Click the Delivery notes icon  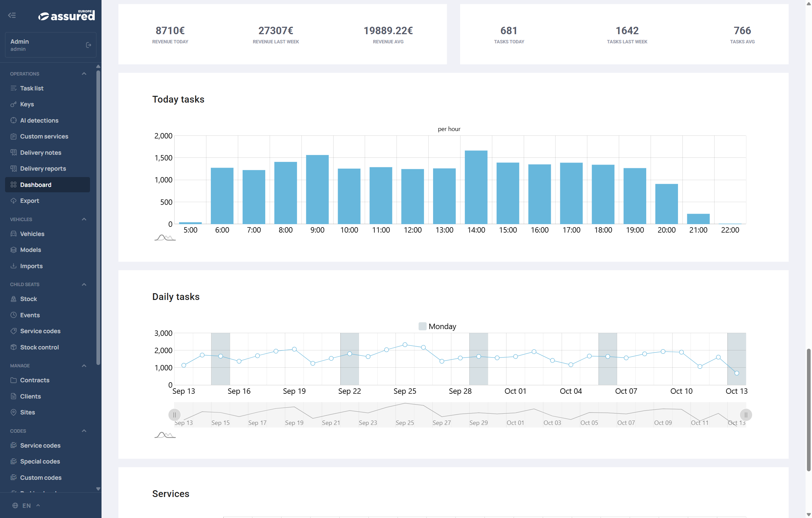[14, 152]
